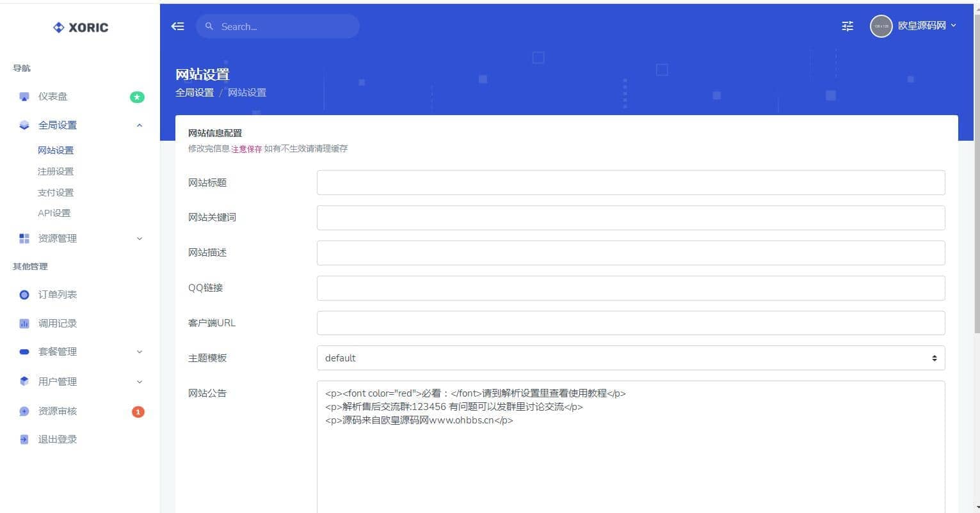Click the user avatar in header
The width and height of the screenshot is (980, 513).
point(881,26)
